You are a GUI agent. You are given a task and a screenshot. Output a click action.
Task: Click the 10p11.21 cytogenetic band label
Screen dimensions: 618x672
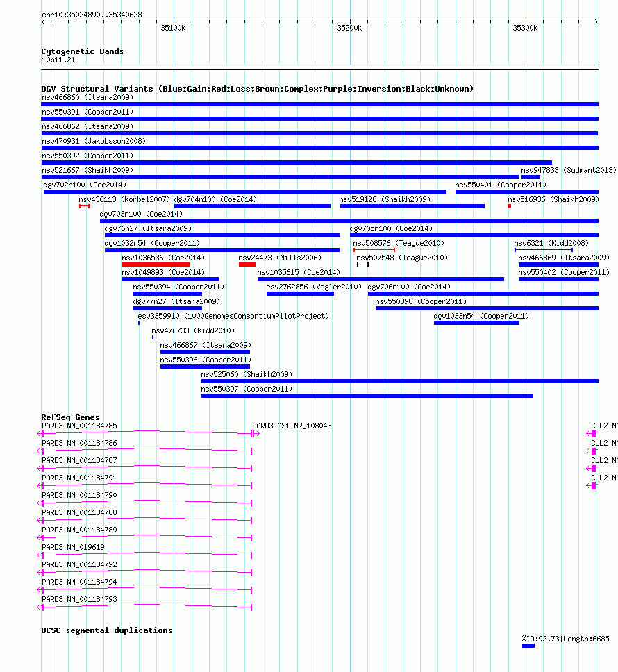(58, 60)
